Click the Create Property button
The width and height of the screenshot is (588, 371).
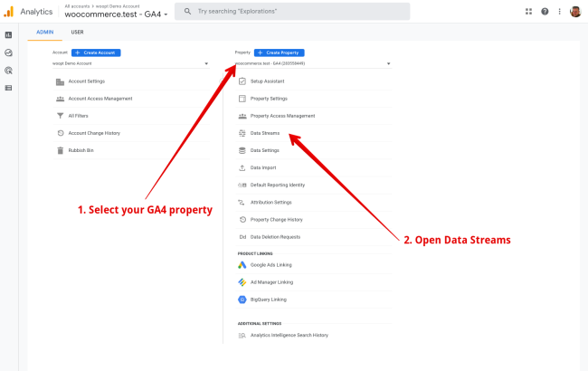tap(279, 52)
